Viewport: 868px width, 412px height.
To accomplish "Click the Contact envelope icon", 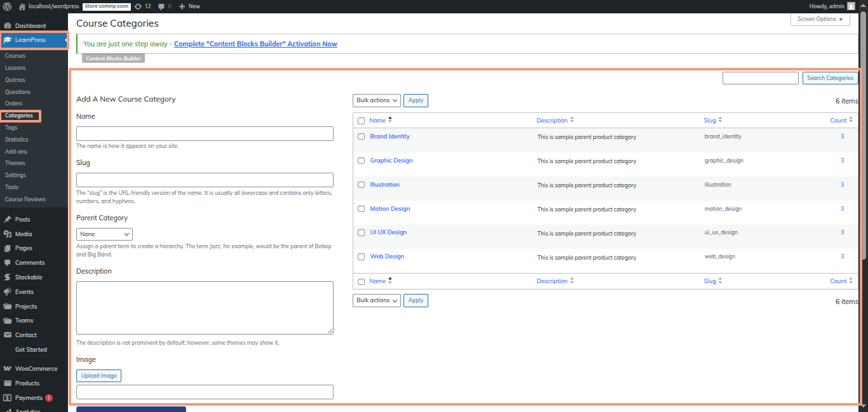I will pyautogui.click(x=8, y=335).
